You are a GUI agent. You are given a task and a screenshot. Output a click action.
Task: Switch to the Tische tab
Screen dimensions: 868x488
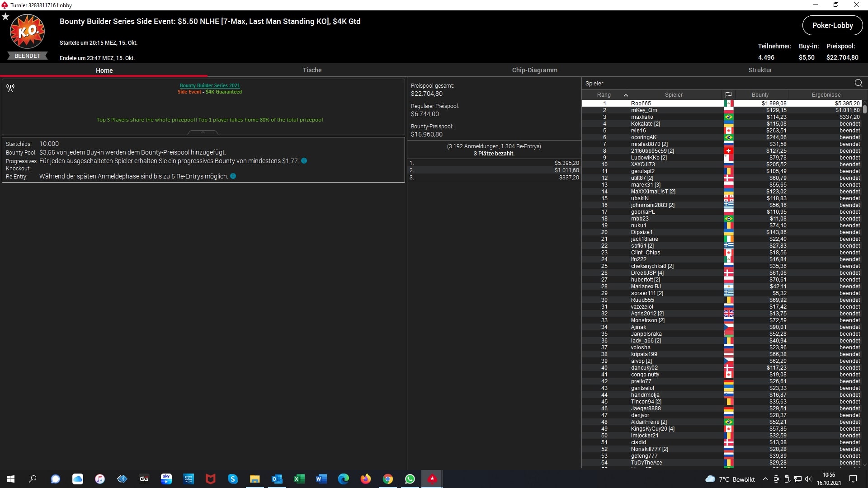312,70
